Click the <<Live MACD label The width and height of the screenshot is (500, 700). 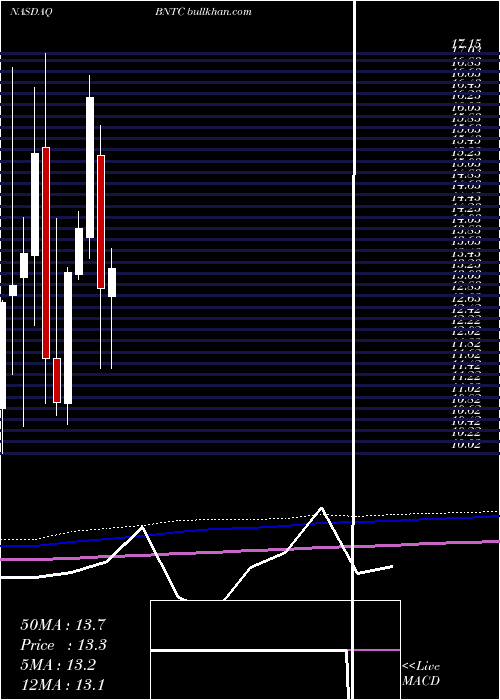[x=421, y=673]
